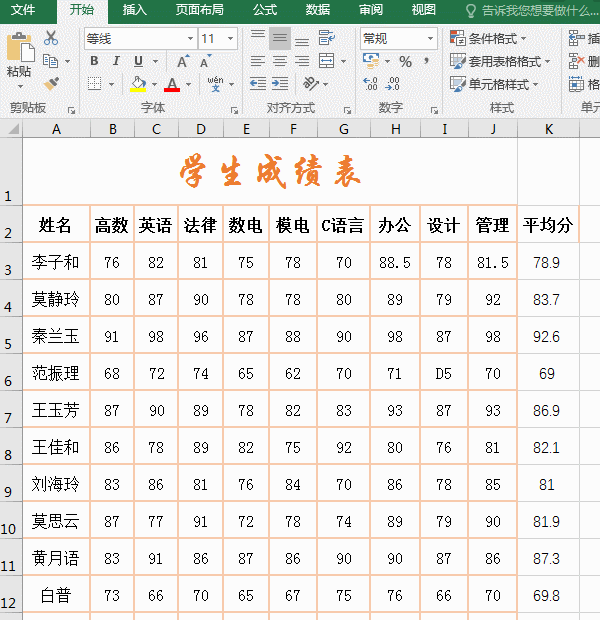The image size is (600, 620).
Task: Open the font name dropdown 等线
Action: 190,38
